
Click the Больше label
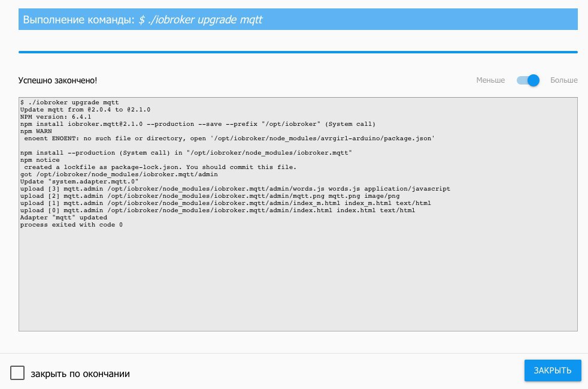tap(563, 80)
